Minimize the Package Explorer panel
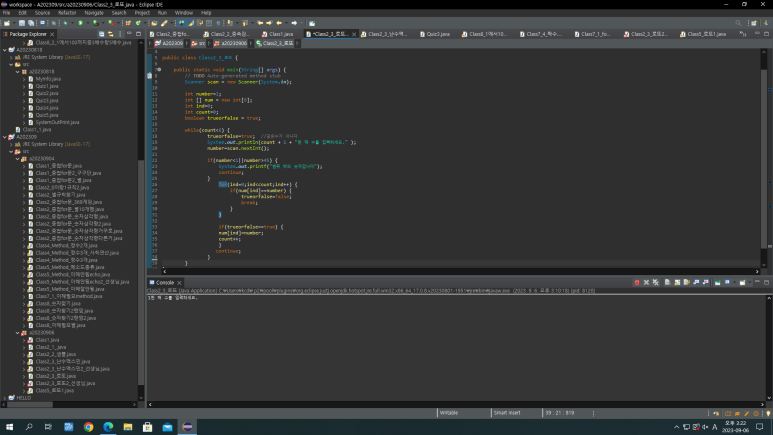 pyautogui.click(x=129, y=34)
